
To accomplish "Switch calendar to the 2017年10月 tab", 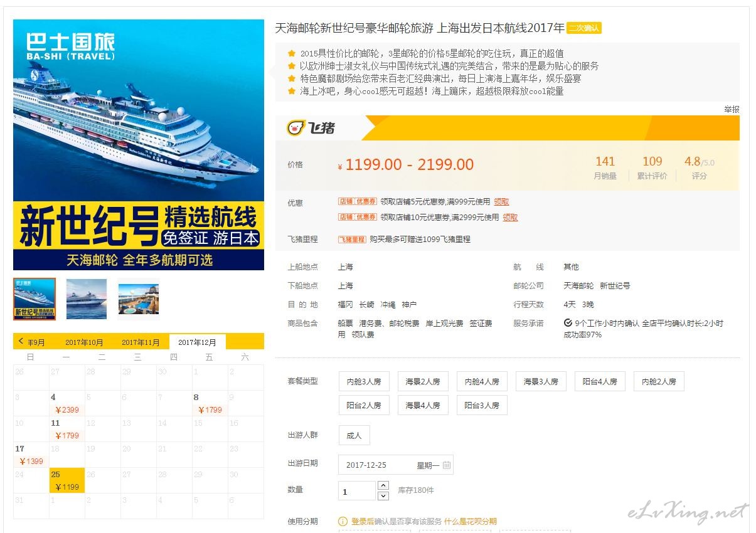I will pos(84,342).
